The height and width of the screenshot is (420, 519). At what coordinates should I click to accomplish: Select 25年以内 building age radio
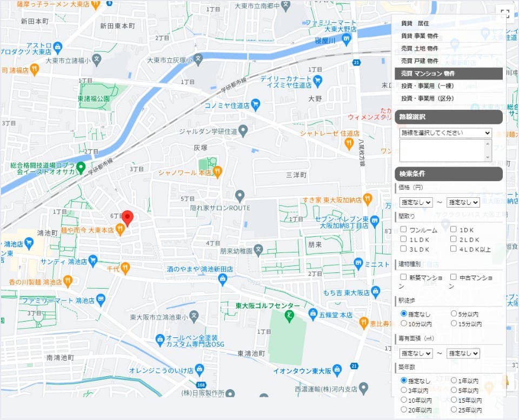tap(454, 409)
